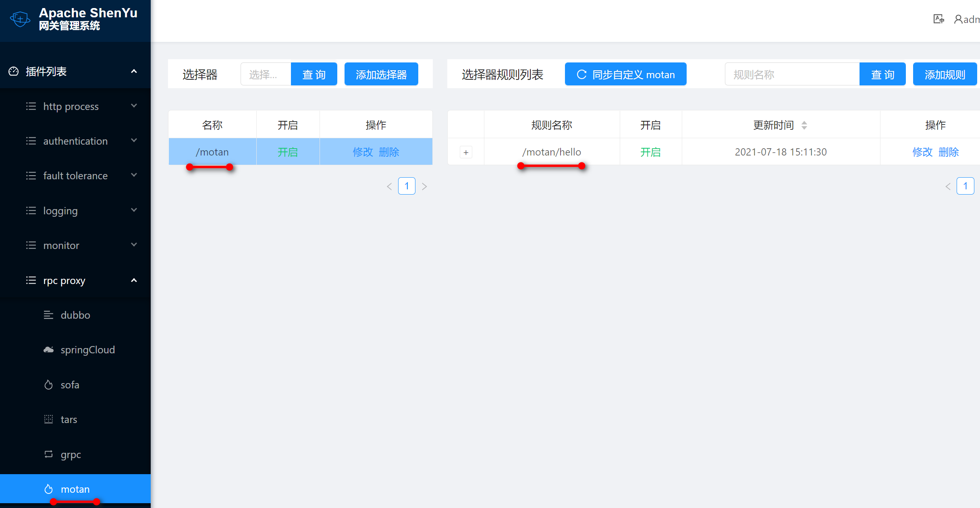Click the springCloud cloud icon
This screenshot has width=980, height=508.
pyautogui.click(x=48, y=350)
